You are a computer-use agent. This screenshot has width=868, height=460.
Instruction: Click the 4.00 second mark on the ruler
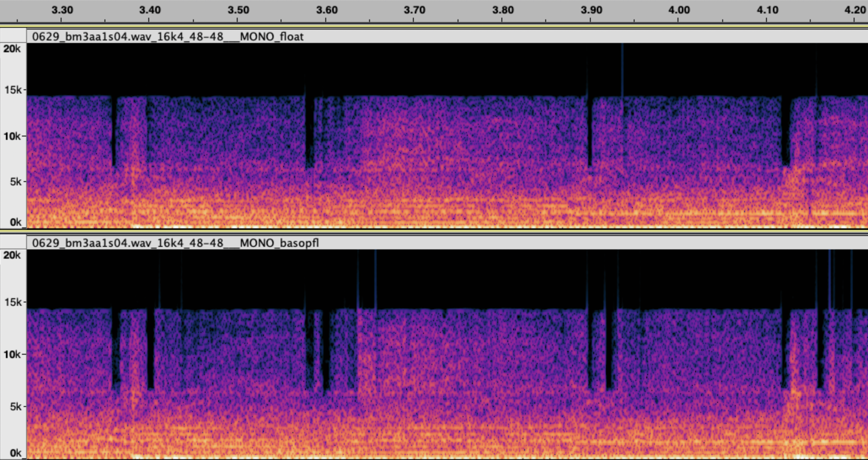(679, 10)
